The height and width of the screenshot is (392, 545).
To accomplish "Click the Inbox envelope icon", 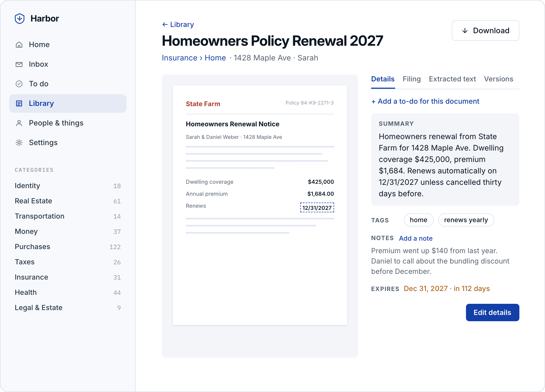I will (x=19, y=64).
